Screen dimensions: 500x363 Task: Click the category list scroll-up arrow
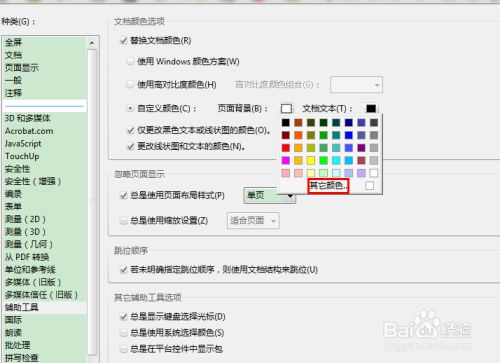point(92,43)
